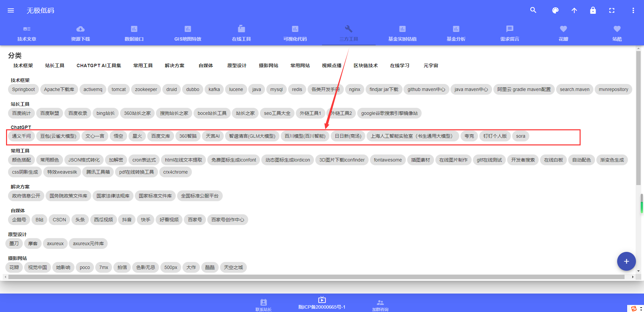This screenshot has height=312, width=644.
Task: Select the 自媒体 category tab
Action: click(x=206, y=65)
